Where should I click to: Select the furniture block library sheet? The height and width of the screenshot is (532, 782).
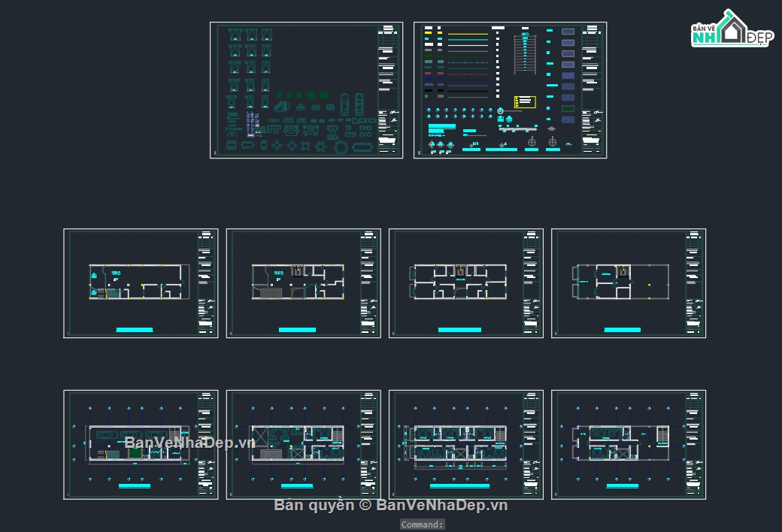306,90
